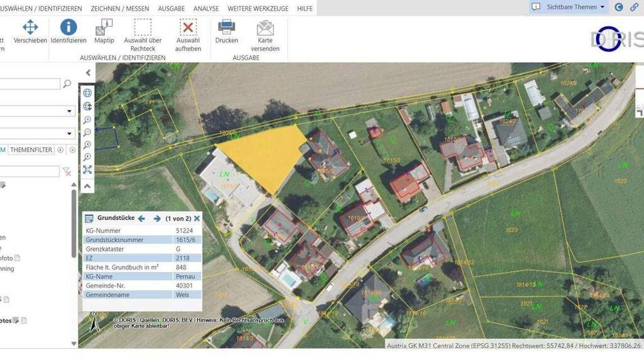Collapse the left side panel with arrow

coord(88,73)
